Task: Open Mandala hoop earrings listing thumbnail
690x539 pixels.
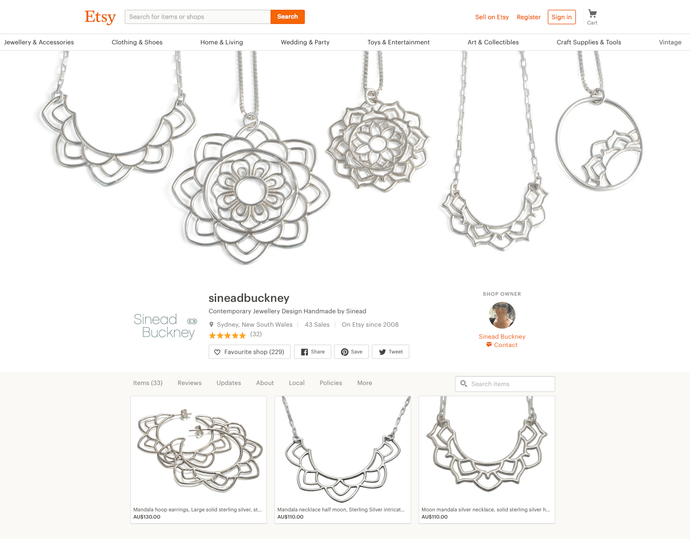Action: point(198,451)
